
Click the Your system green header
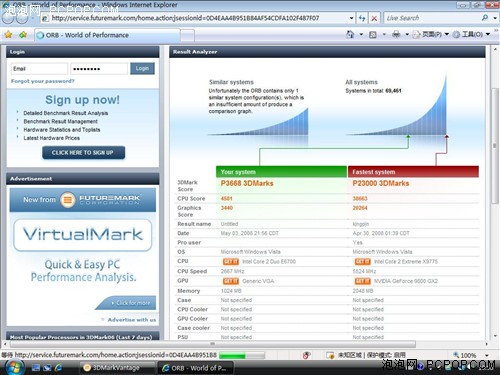click(281, 172)
